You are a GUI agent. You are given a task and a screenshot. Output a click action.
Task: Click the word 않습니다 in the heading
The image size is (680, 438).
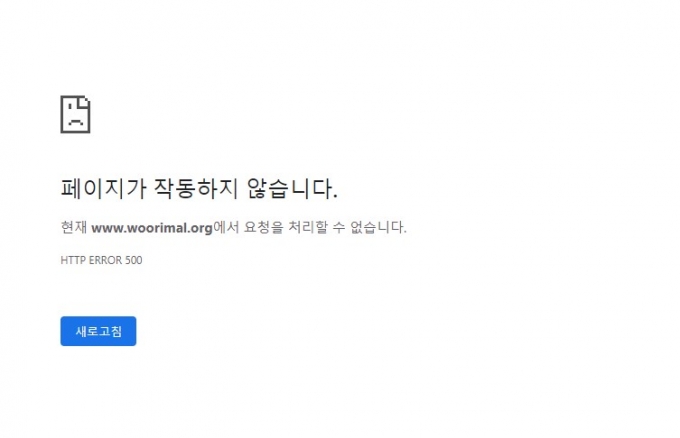click(289, 189)
